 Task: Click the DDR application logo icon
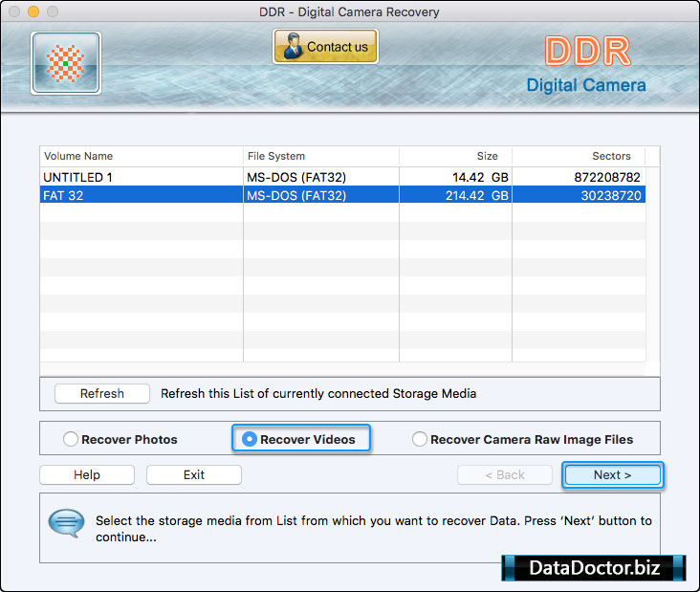coord(66,63)
